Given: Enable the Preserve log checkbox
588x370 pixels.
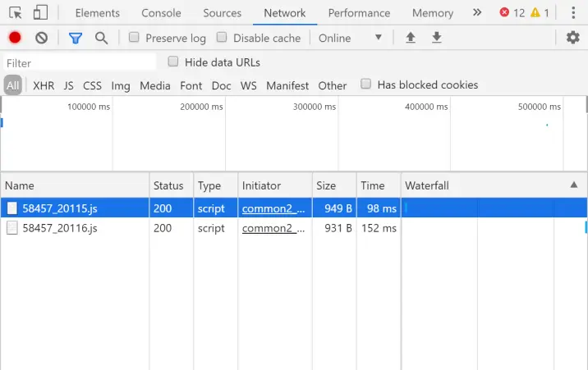Looking at the screenshot, I should click(135, 38).
